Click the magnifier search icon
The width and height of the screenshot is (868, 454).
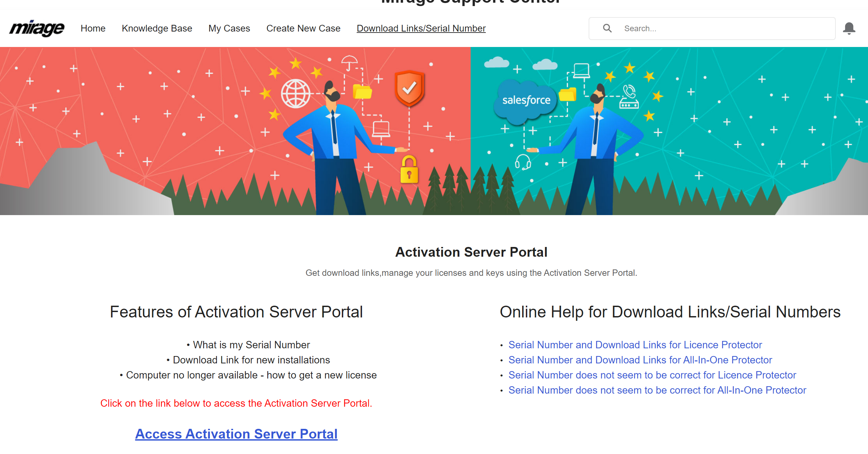point(607,28)
